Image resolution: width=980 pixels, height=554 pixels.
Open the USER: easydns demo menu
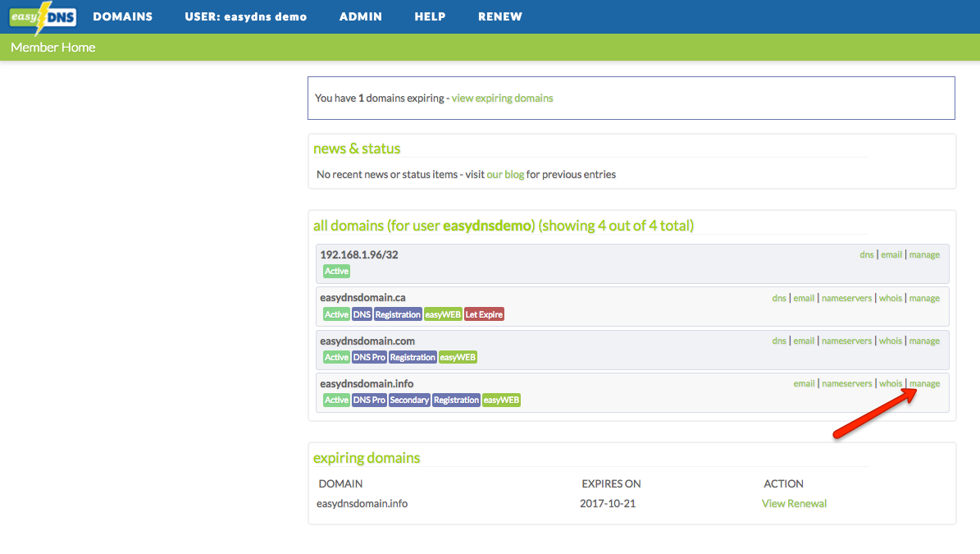[246, 17]
